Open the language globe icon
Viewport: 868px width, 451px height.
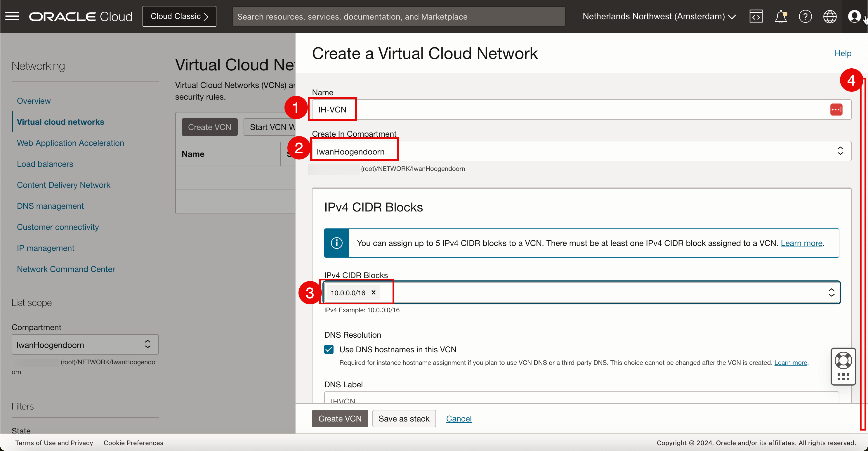829,16
